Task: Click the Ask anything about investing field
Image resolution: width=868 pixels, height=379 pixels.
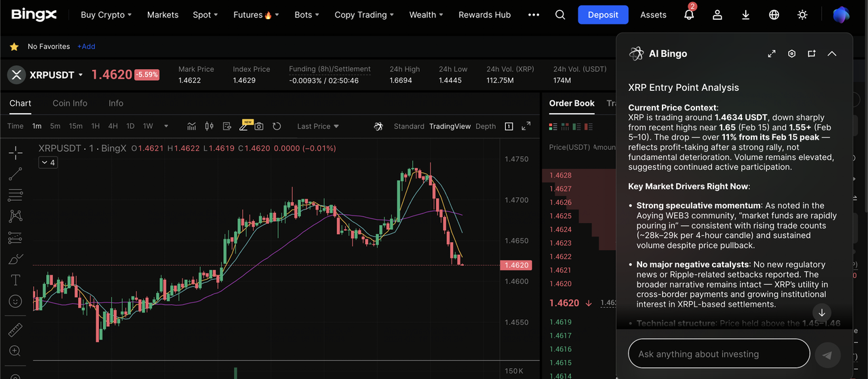Action: point(719,354)
